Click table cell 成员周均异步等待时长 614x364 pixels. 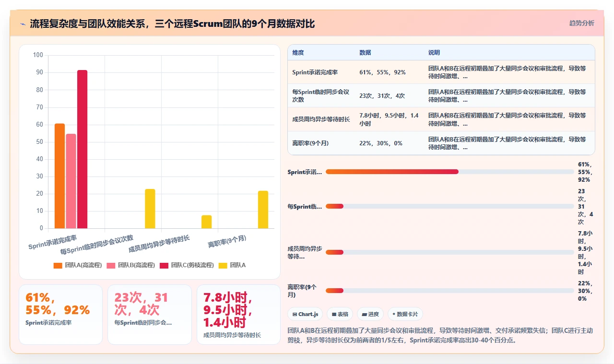(x=321, y=119)
